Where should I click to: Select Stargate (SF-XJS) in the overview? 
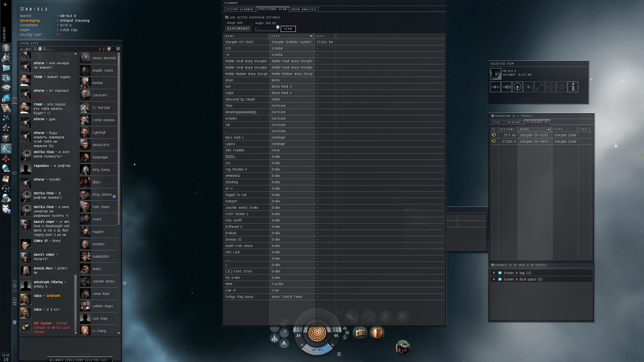(x=534, y=135)
